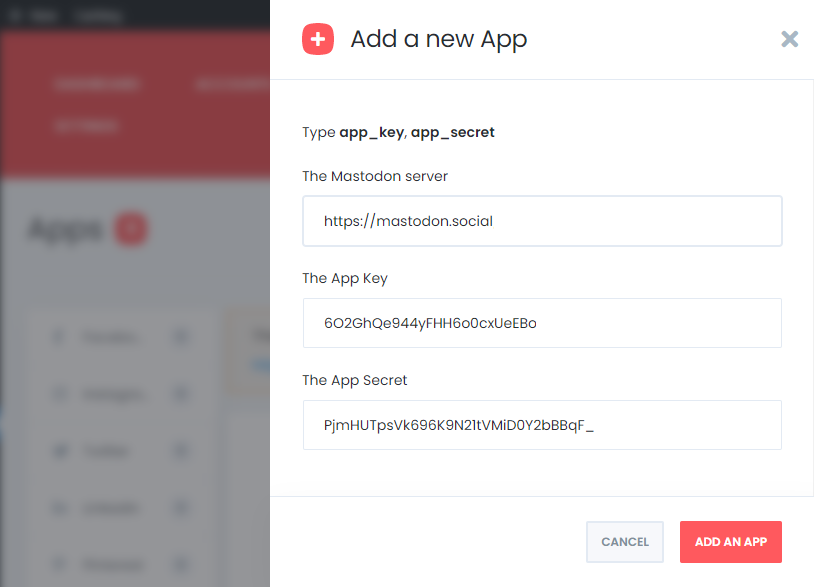Open the Accounts menu item
This screenshot has height=587, width=814.
point(232,85)
